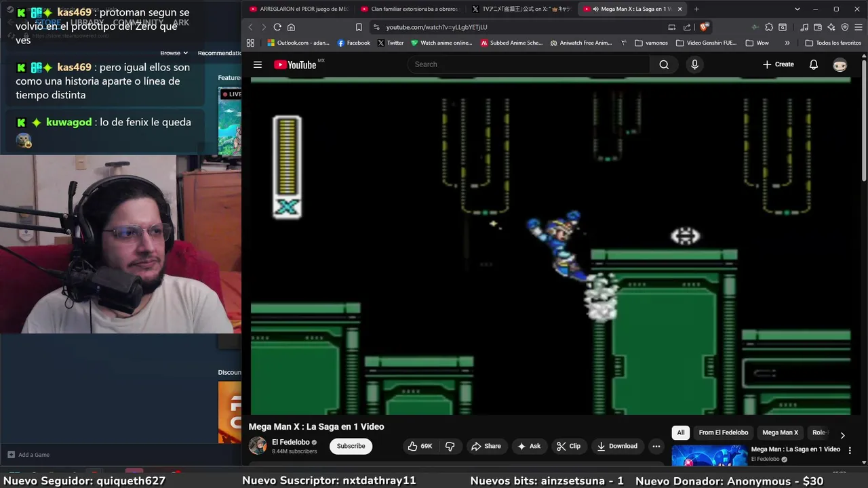Select the Mega Man X filter chip
This screenshot has width=868, height=488.
click(780, 432)
